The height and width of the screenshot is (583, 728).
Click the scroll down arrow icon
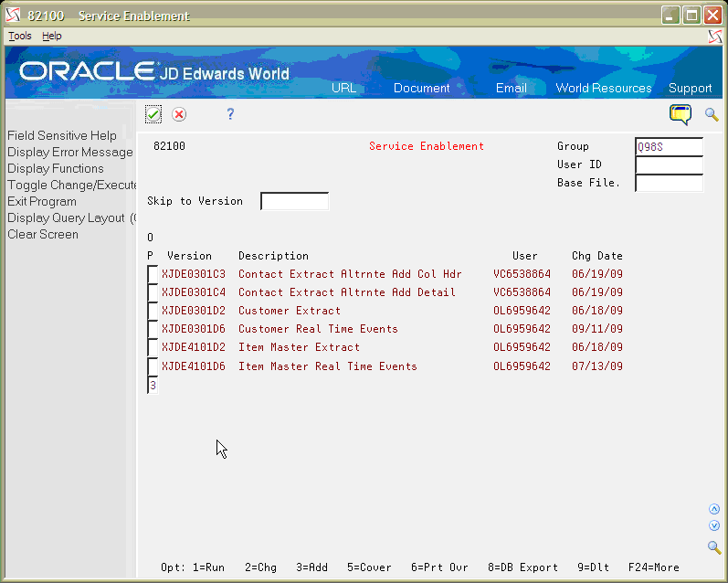pos(714,525)
